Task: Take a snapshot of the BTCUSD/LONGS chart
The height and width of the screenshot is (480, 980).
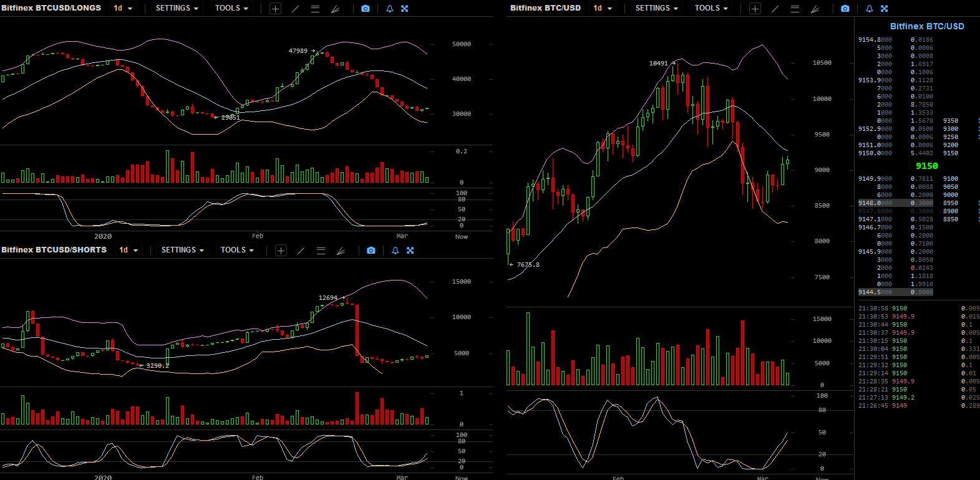Action: point(366,9)
